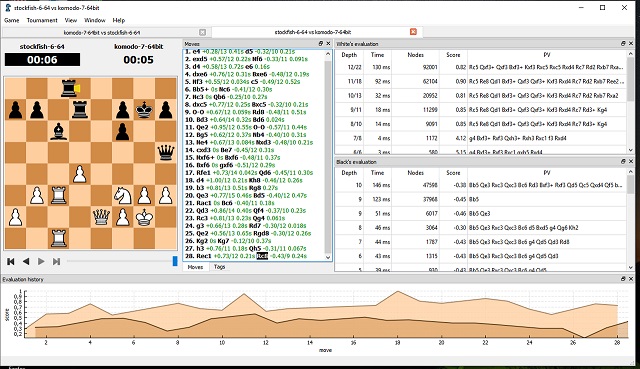This screenshot has width=640, height=369.
Task: Open the Window menu
Action: (x=95, y=20)
